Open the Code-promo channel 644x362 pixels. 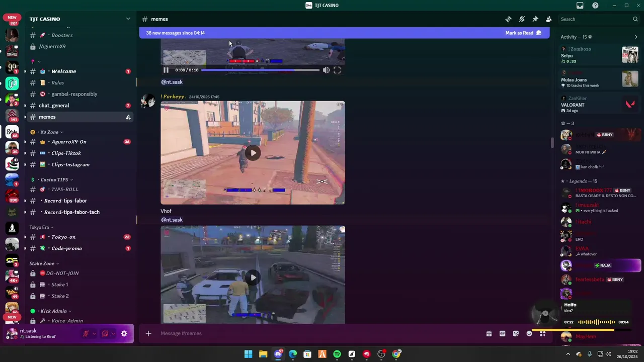pos(79,248)
